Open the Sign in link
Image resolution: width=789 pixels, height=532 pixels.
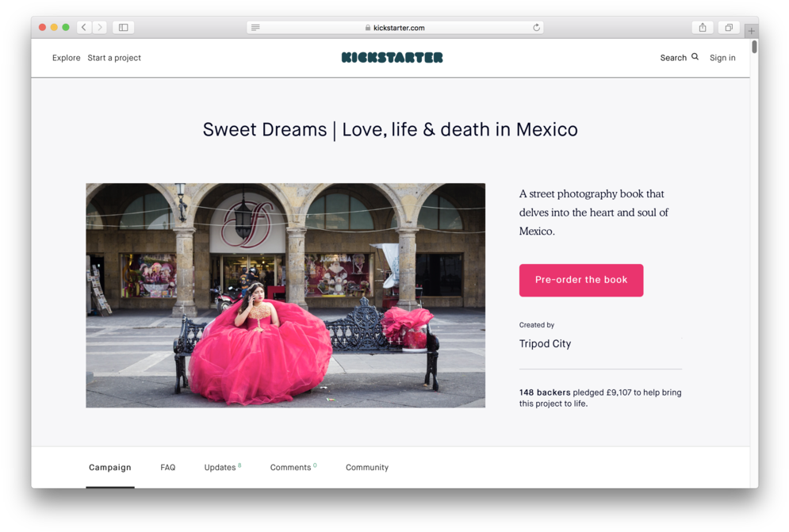(x=722, y=57)
